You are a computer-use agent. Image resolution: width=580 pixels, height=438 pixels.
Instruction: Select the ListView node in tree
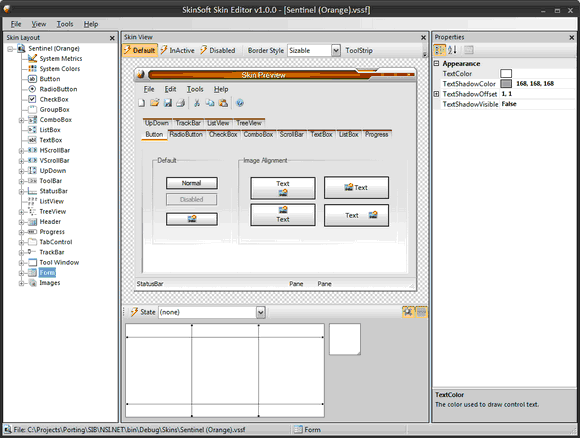(x=51, y=201)
